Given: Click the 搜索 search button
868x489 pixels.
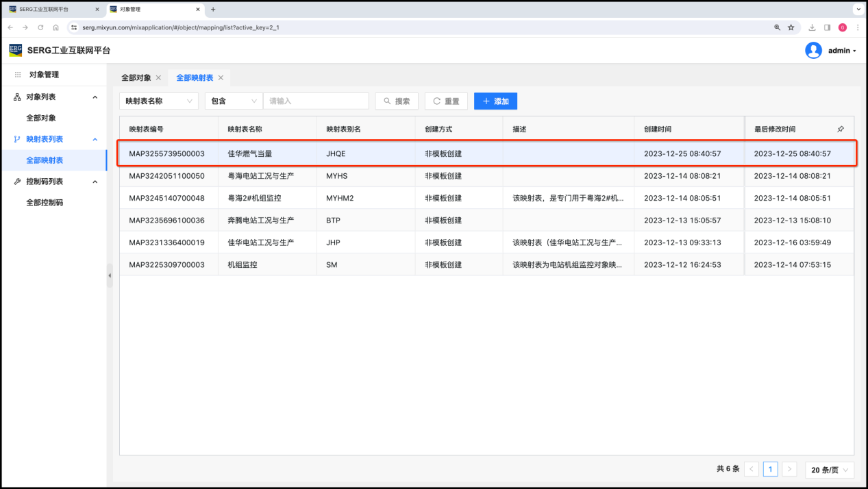Looking at the screenshot, I should (397, 101).
